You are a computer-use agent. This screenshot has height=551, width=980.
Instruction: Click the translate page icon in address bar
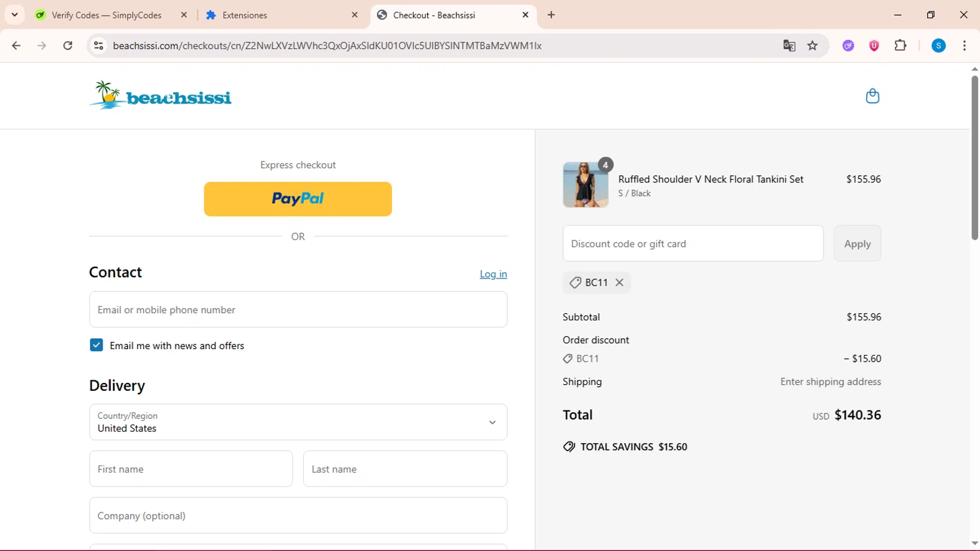789,46
